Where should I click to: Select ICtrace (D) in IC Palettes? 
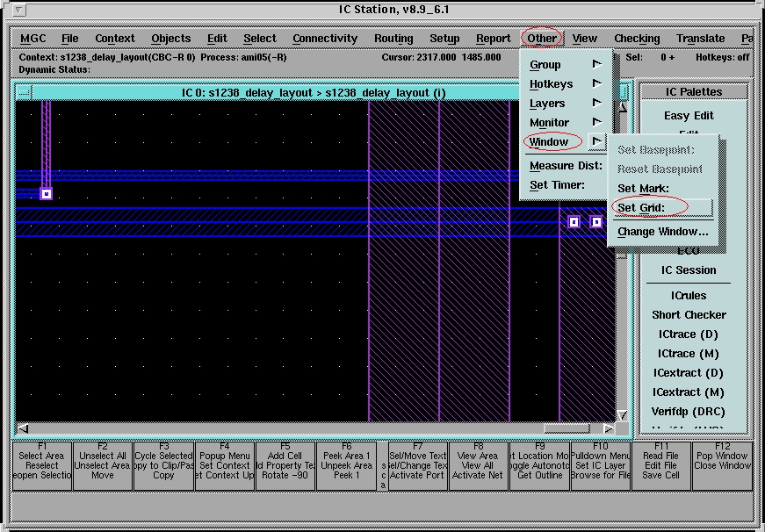pos(689,334)
